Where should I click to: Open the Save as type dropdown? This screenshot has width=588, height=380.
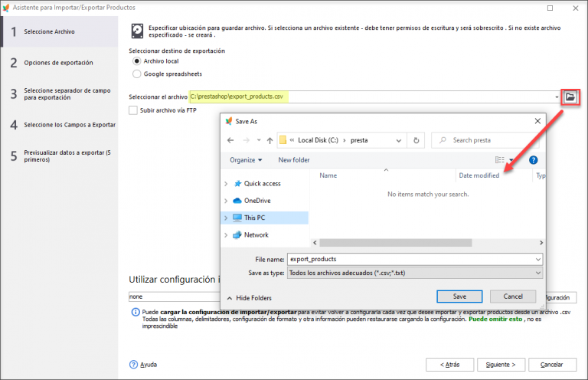click(538, 273)
